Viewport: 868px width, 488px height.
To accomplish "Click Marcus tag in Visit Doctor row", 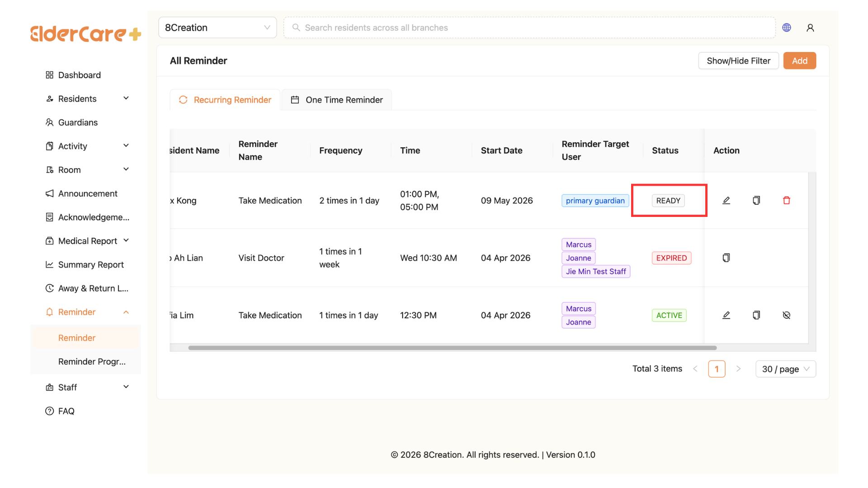I will pyautogui.click(x=578, y=244).
